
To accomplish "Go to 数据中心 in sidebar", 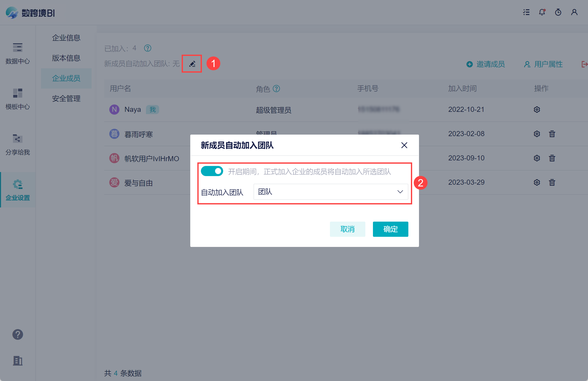I will (x=18, y=53).
